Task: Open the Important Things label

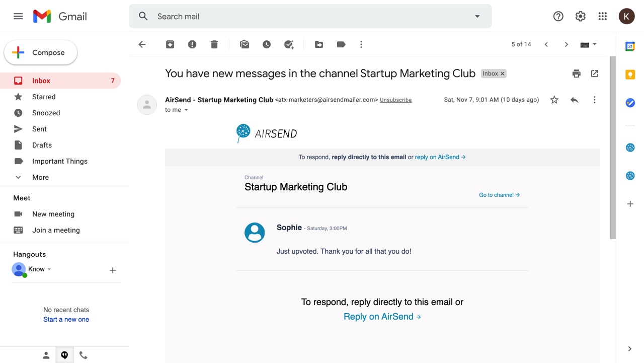Action: pyautogui.click(x=60, y=161)
